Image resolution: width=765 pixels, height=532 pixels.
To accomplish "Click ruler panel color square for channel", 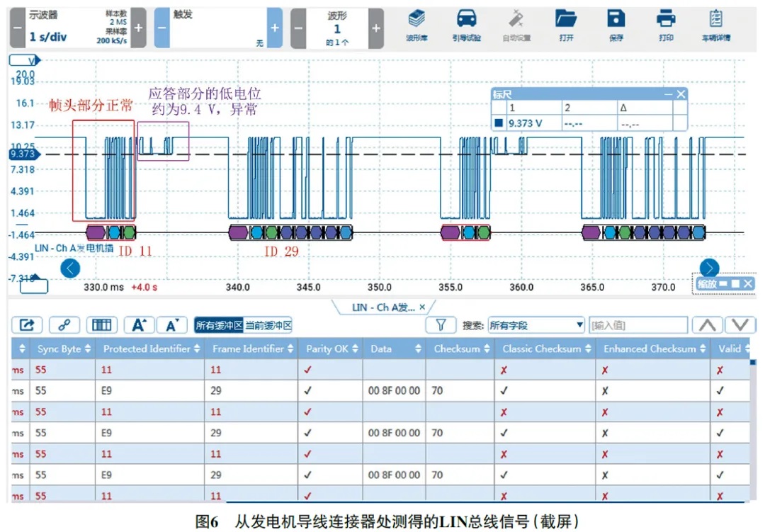I will pos(498,123).
